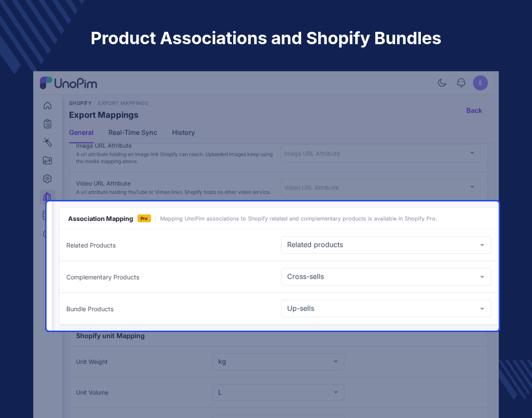Open Unit Weight kg dropdown
Viewport: 532px width, 418px height.
pyautogui.click(x=278, y=361)
